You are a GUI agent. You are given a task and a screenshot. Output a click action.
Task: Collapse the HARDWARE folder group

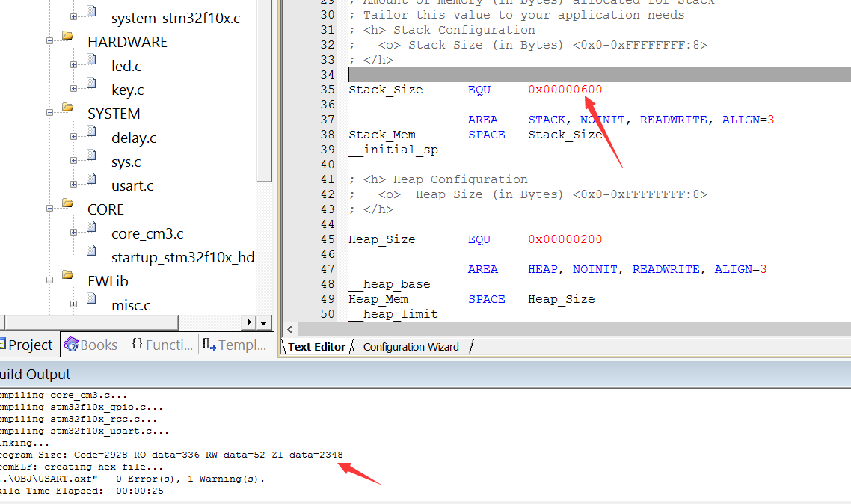point(49,40)
